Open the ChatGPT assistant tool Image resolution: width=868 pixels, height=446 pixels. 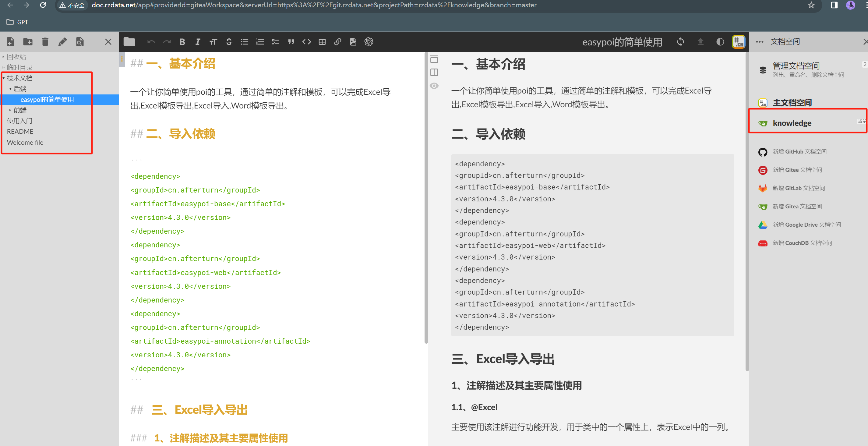369,41
